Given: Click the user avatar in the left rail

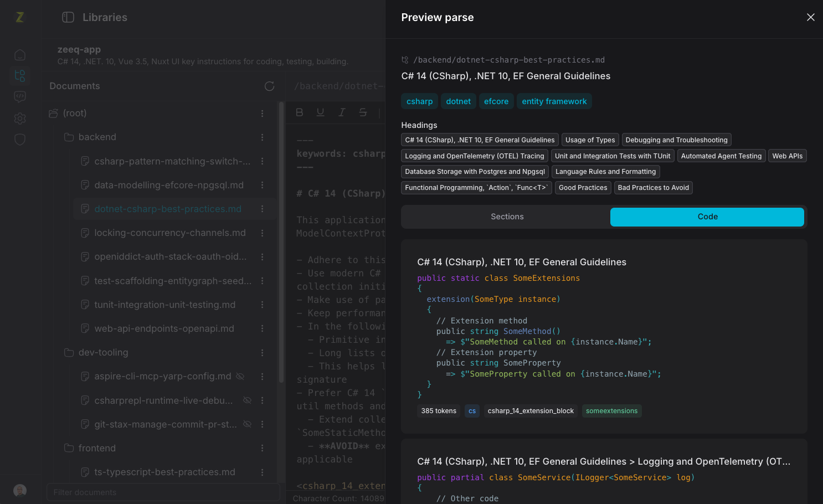Looking at the screenshot, I should (x=20, y=490).
